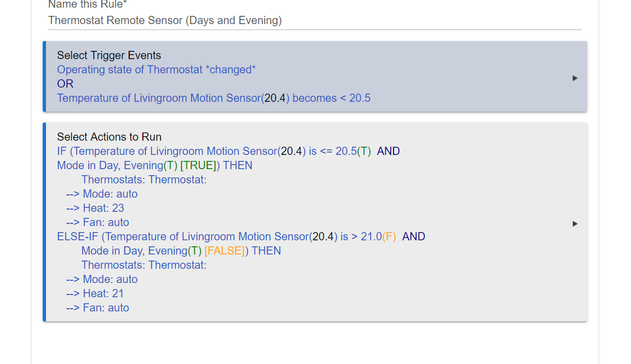
Task: Click Thermostats: Thermostat under the IF block
Action: (144, 180)
